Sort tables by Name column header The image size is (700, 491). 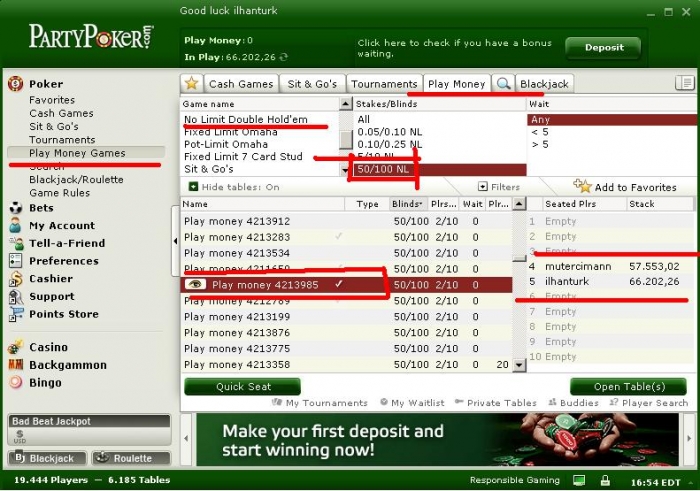[x=263, y=204]
